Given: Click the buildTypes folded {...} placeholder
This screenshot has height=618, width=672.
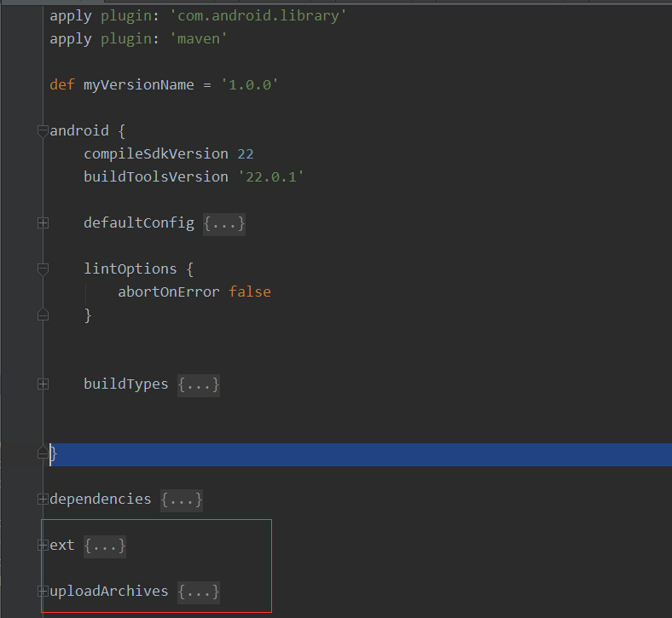Looking at the screenshot, I should coord(199,384).
